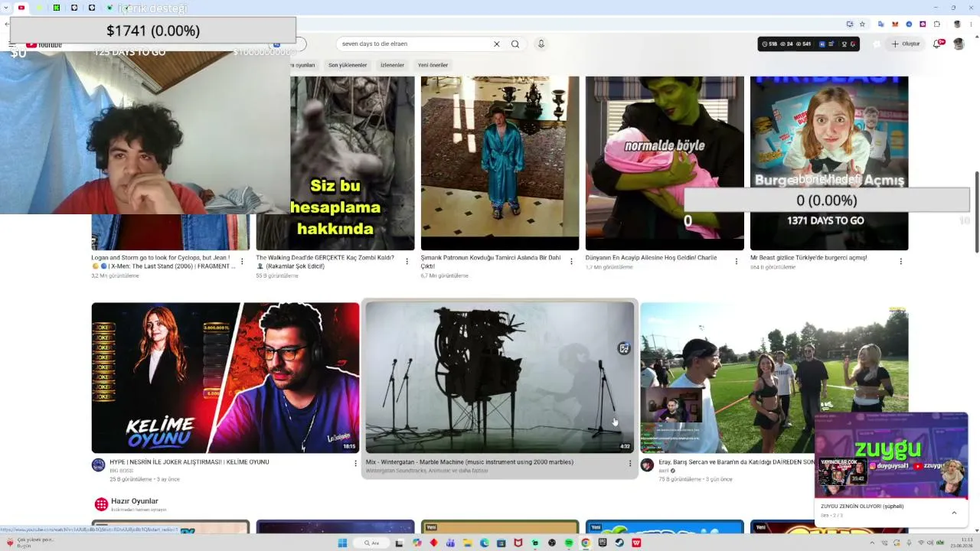Play the Siz bu hesaplama hakkında thumbnail
This screenshot has height=551, width=980.
pos(335,163)
